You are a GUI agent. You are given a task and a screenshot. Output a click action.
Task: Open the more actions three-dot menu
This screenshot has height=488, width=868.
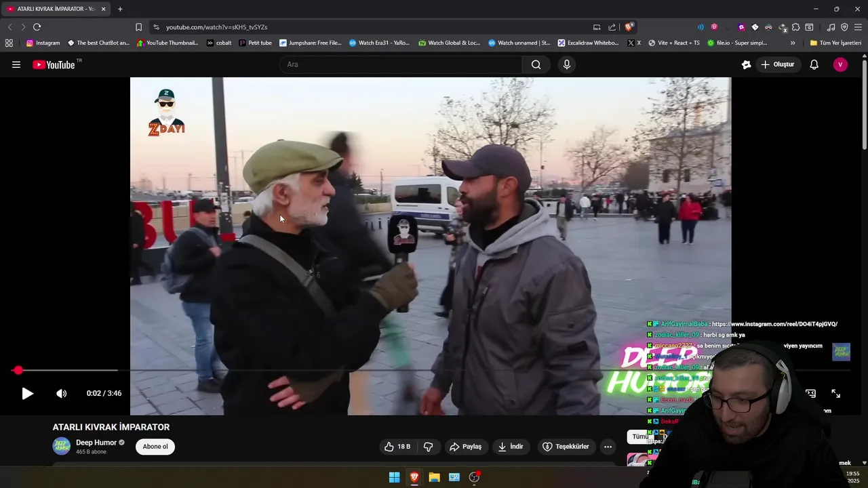point(608,447)
